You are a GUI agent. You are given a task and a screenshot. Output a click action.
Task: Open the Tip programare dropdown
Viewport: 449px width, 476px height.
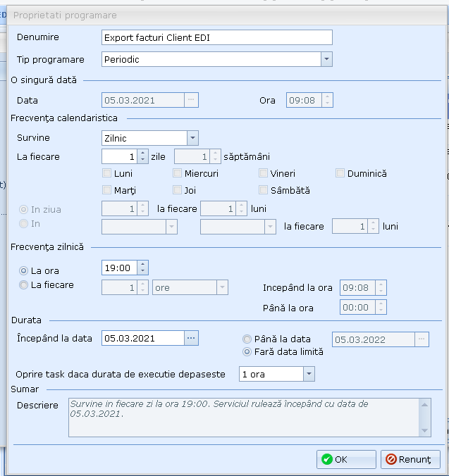click(x=326, y=59)
